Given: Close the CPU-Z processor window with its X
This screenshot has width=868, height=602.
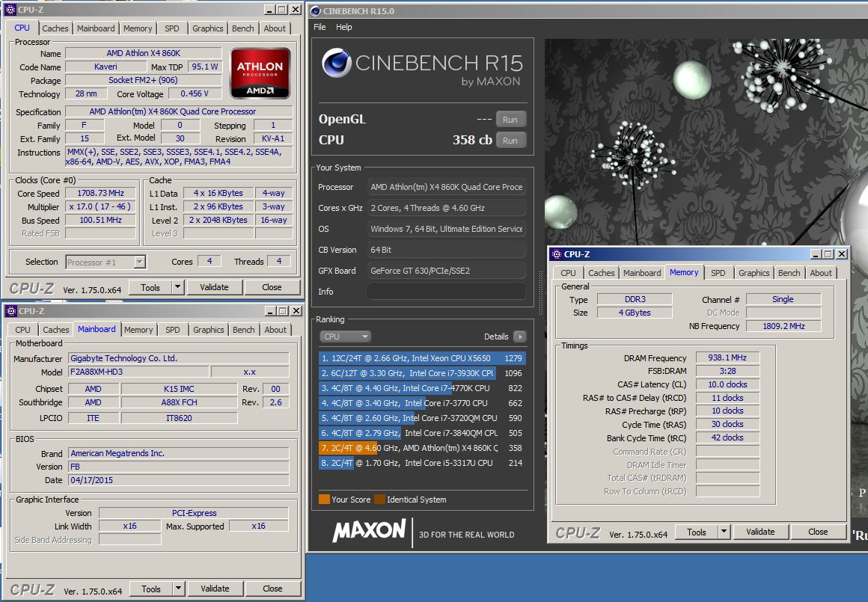Looking at the screenshot, I should [296, 10].
